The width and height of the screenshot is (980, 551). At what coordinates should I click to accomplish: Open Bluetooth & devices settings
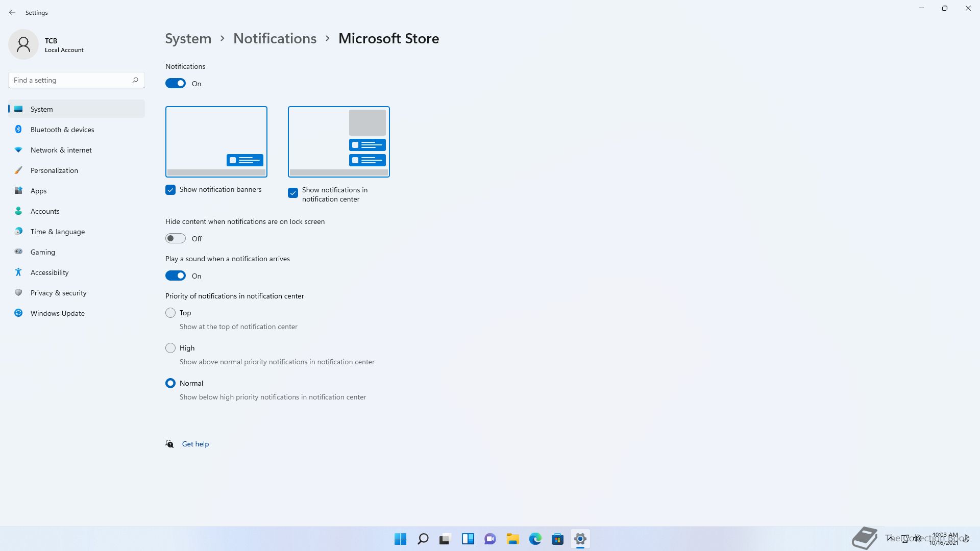pos(77,130)
